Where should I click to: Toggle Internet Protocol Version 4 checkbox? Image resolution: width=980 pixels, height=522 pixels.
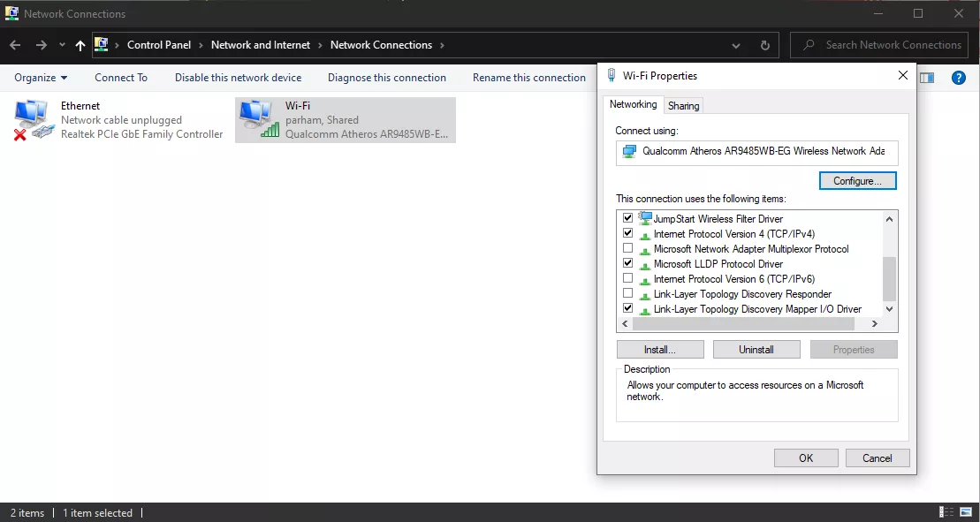628,233
